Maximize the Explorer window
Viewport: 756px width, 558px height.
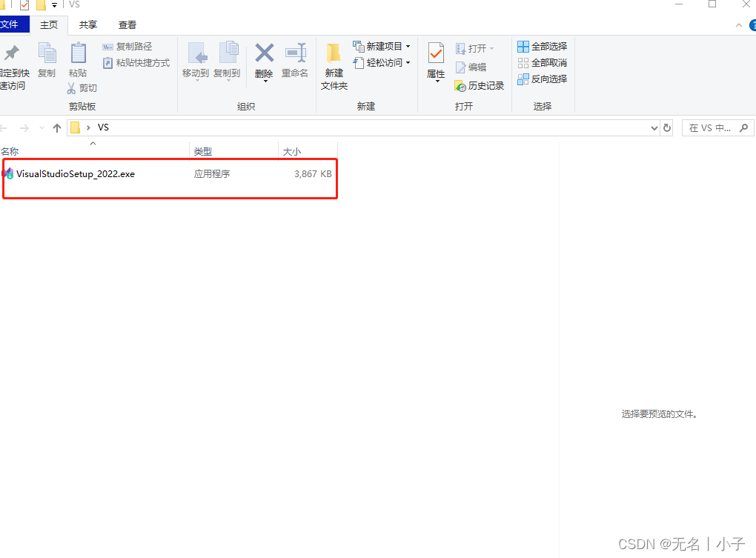pos(712,4)
